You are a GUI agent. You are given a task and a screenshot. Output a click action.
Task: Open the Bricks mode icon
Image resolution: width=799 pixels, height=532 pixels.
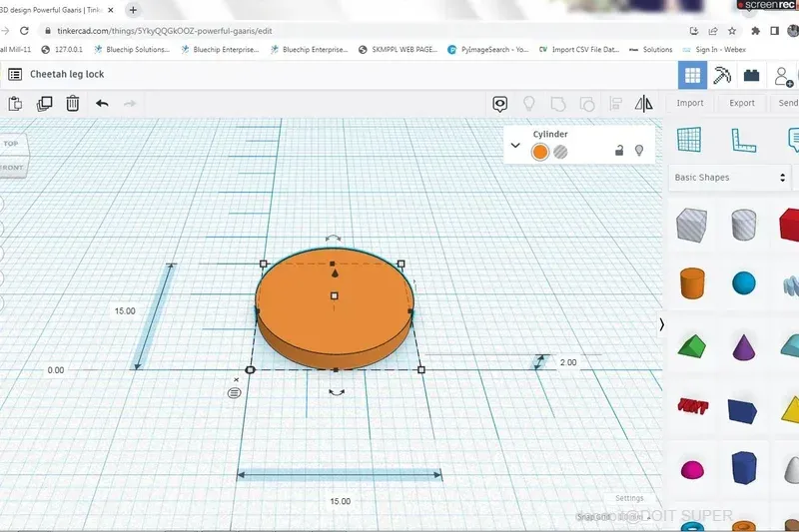(x=751, y=75)
